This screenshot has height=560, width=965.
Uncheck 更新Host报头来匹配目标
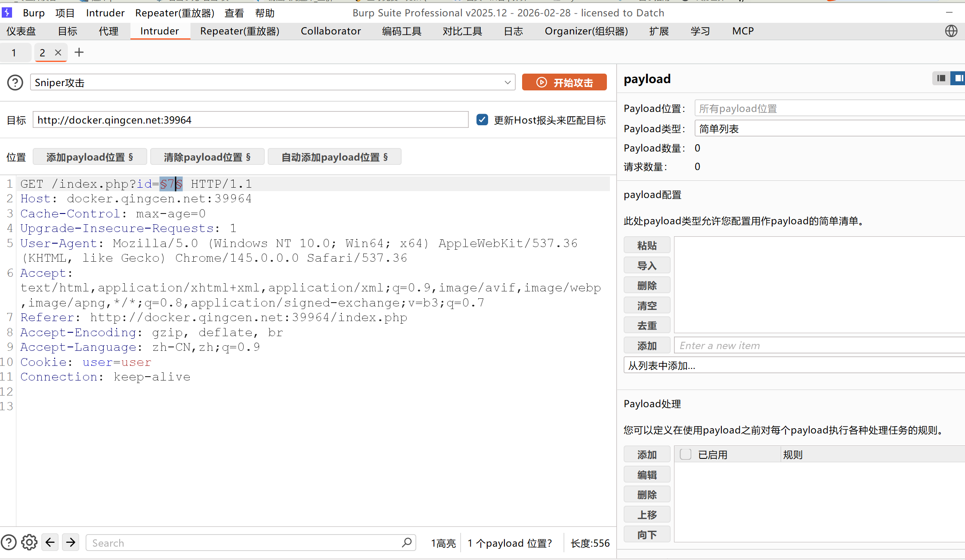(482, 120)
